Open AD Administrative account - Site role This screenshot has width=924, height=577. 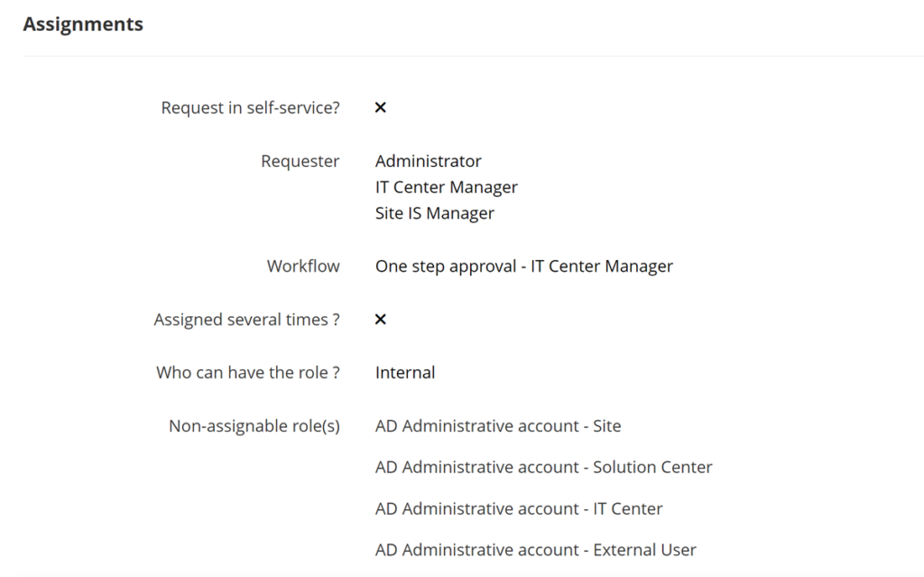[x=497, y=425]
